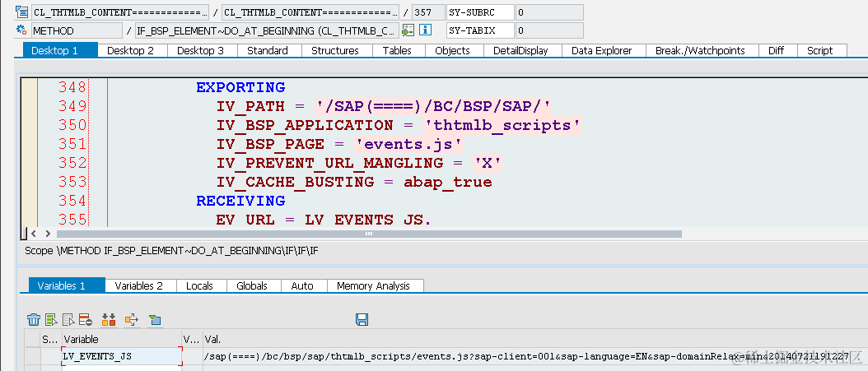Viewport: 868px width, 371px height.
Task: Click the green filter layout icon
Action: (155, 319)
